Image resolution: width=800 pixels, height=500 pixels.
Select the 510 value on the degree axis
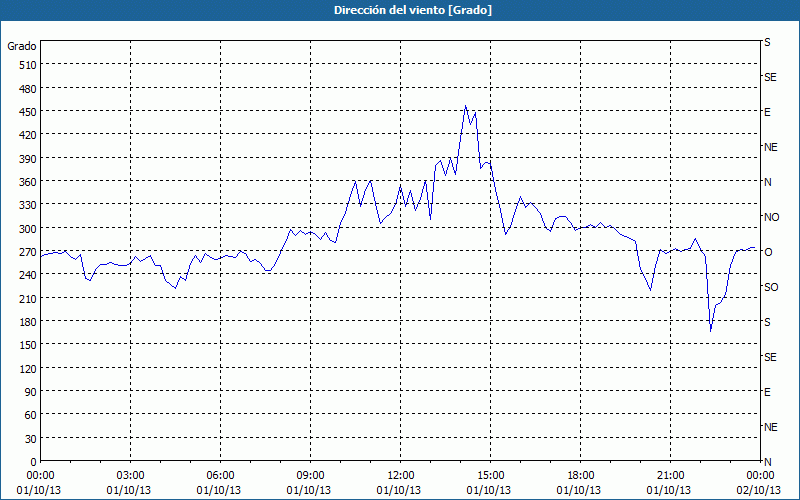click(x=28, y=65)
